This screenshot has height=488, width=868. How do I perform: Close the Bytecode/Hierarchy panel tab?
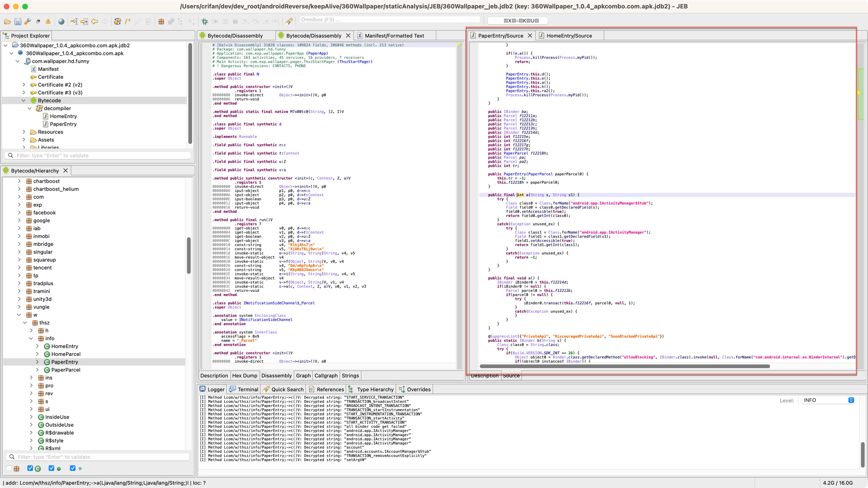click(x=65, y=170)
